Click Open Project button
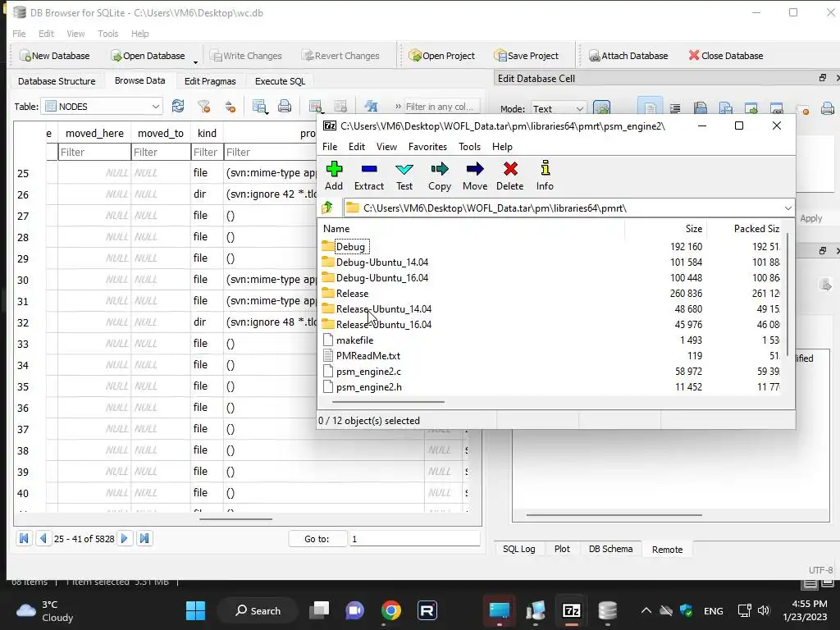 (441, 55)
